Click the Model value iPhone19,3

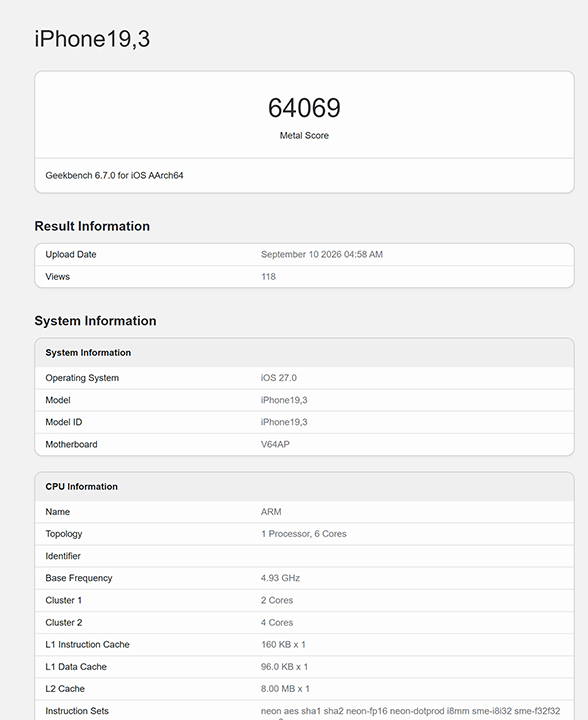(x=284, y=400)
